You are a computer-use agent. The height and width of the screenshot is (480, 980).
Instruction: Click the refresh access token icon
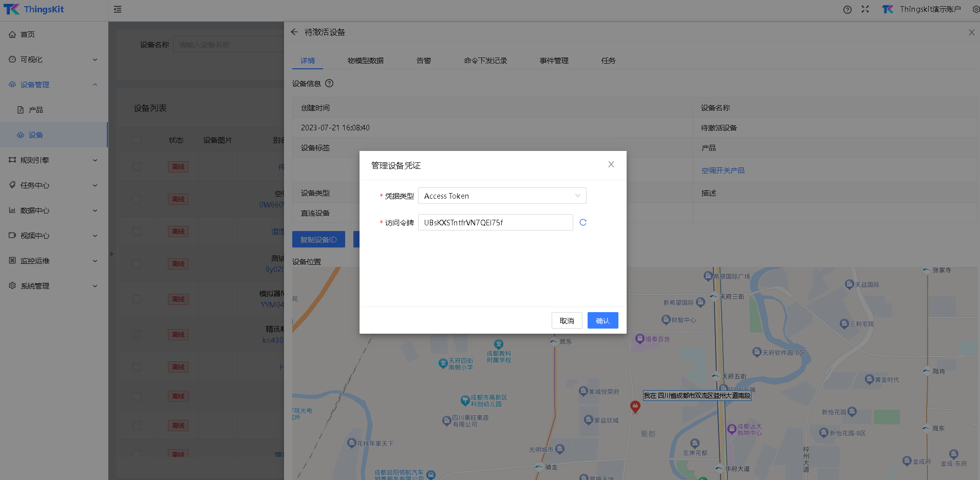click(583, 222)
